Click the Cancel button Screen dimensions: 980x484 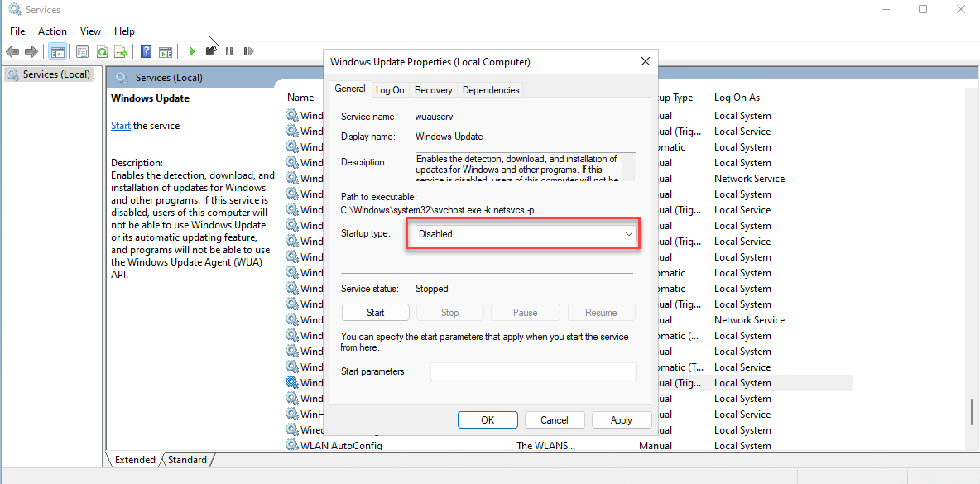pos(555,419)
